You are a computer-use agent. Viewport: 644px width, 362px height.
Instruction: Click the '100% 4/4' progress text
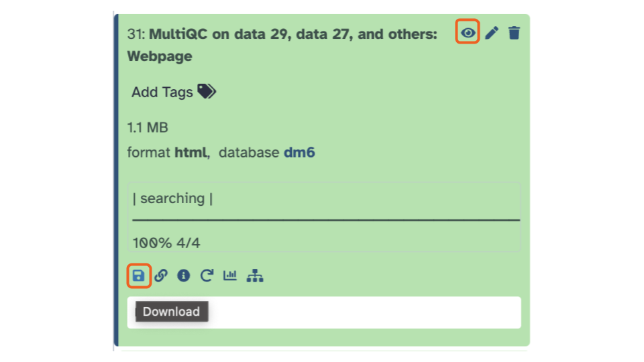click(x=166, y=243)
